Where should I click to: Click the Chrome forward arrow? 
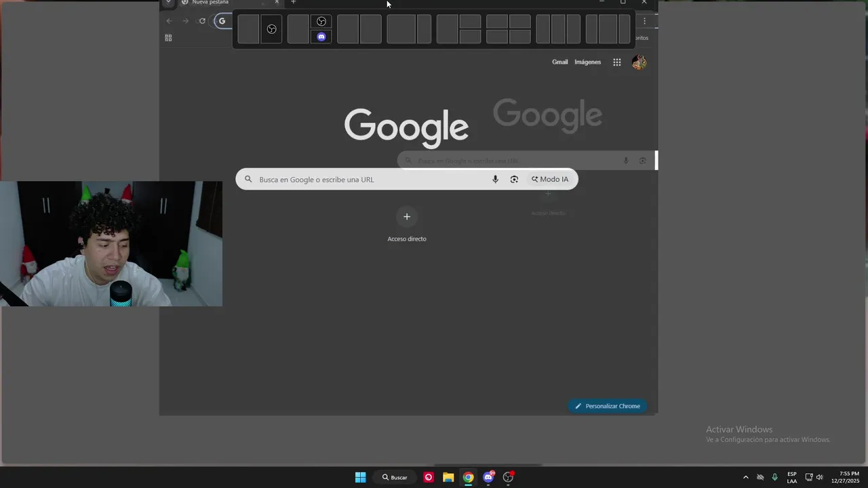coord(186,21)
